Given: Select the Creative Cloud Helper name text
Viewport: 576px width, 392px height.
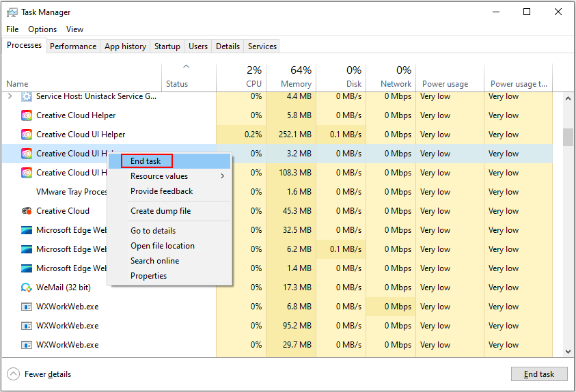Looking at the screenshot, I should tap(76, 115).
